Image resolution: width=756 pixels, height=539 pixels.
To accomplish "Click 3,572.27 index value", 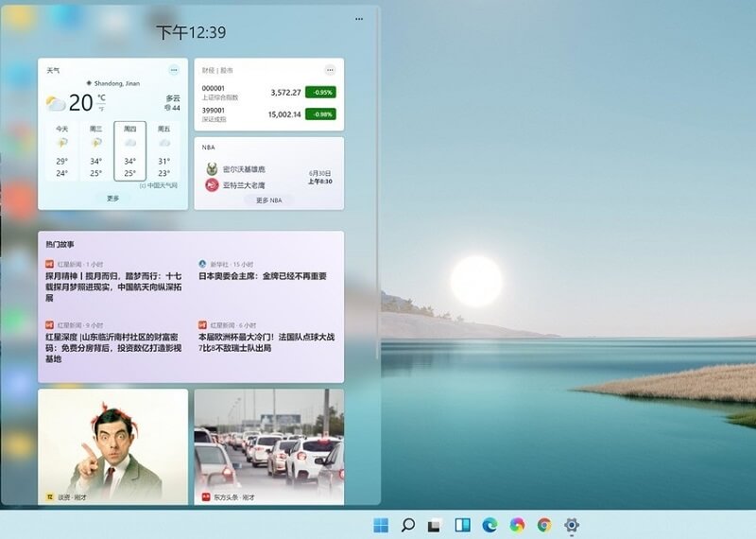I will 286,92.
